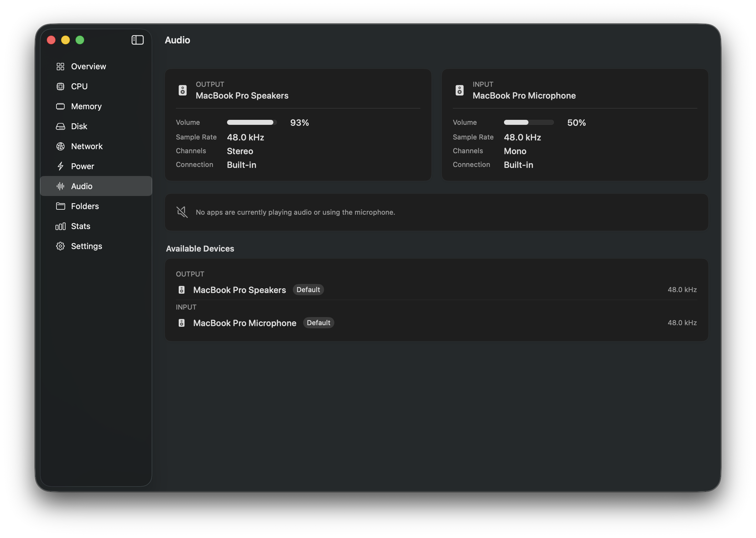The height and width of the screenshot is (538, 756).
Task: Click the muted speaker icon in the notice
Action: 182,212
